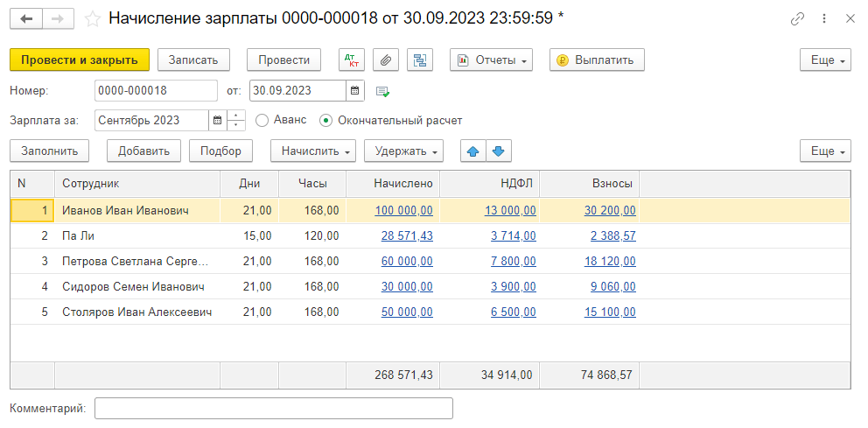The image size is (868, 428).
Task: Open calendar for document date
Action: click(x=355, y=90)
